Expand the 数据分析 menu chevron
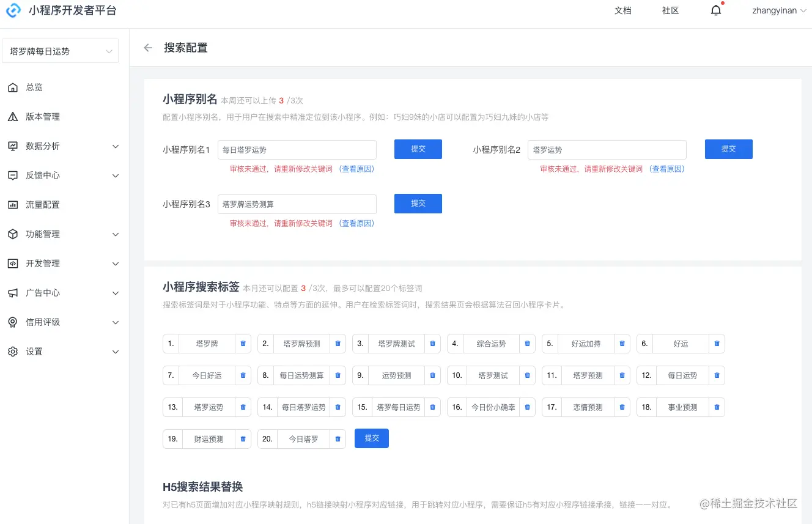This screenshot has height=524, width=812. click(116, 146)
